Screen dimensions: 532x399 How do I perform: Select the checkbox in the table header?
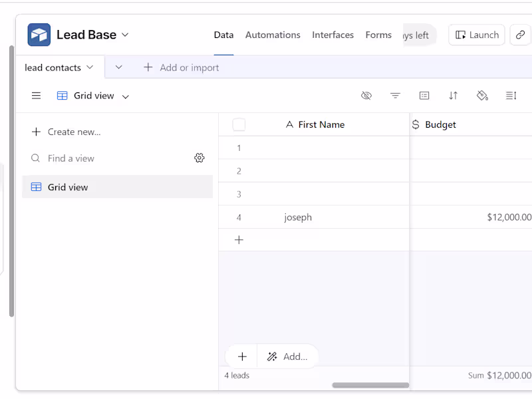(239, 124)
